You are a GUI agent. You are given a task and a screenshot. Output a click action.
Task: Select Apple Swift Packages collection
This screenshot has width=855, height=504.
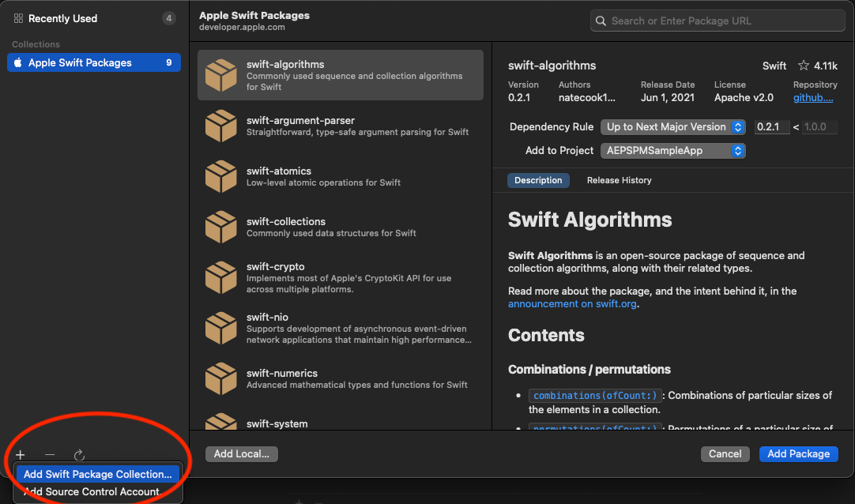(x=94, y=62)
